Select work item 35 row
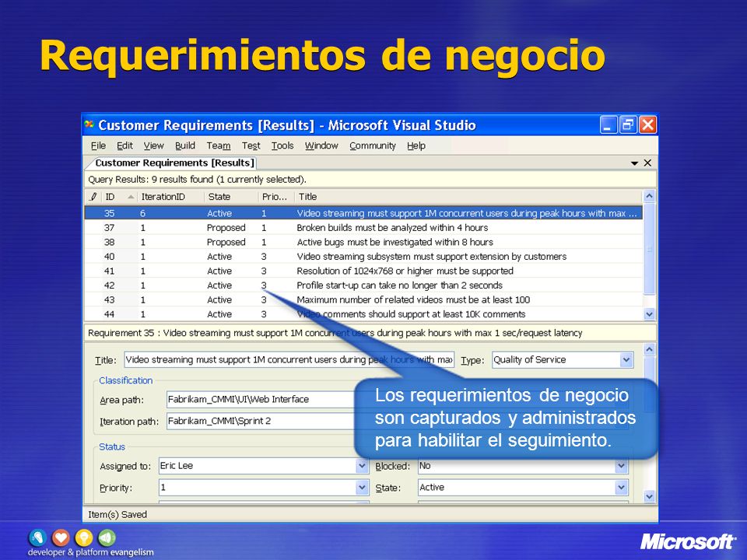The image size is (747, 560). [363, 213]
